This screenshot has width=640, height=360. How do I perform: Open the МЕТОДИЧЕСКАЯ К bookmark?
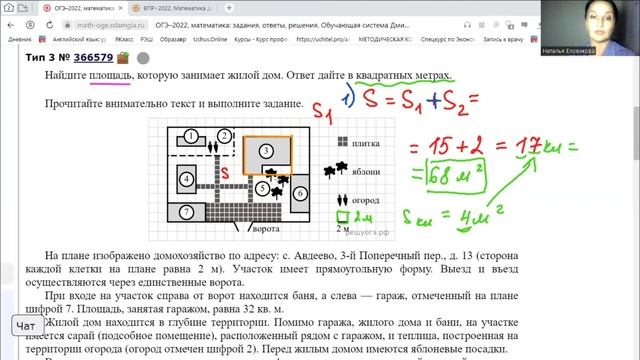pyautogui.click(x=386, y=40)
